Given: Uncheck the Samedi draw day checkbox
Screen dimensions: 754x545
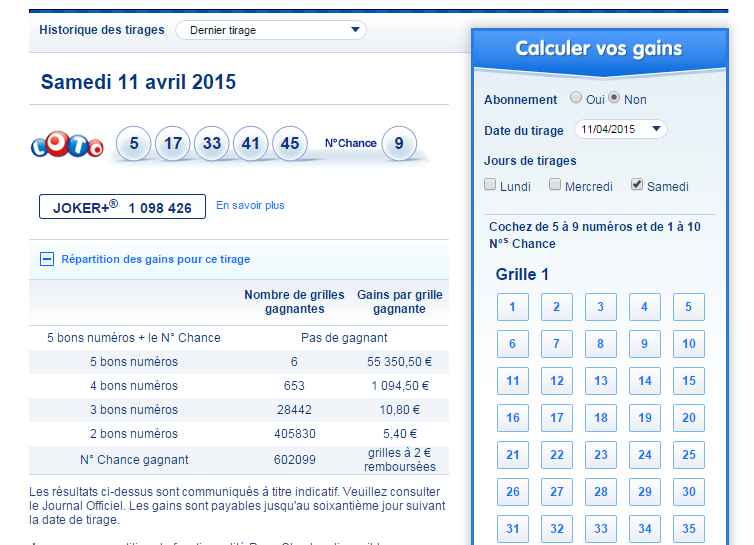Looking at the screenshot, I should click(x=637, y=185).
